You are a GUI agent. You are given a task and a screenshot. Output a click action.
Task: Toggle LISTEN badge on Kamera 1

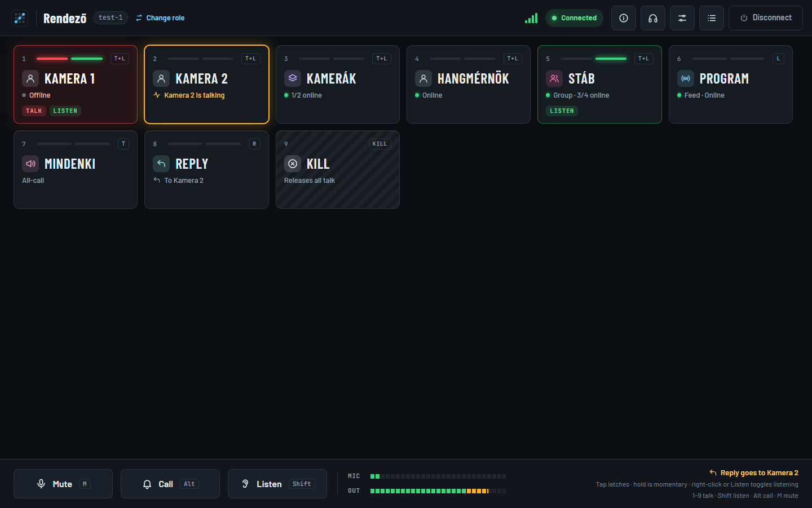65,111
